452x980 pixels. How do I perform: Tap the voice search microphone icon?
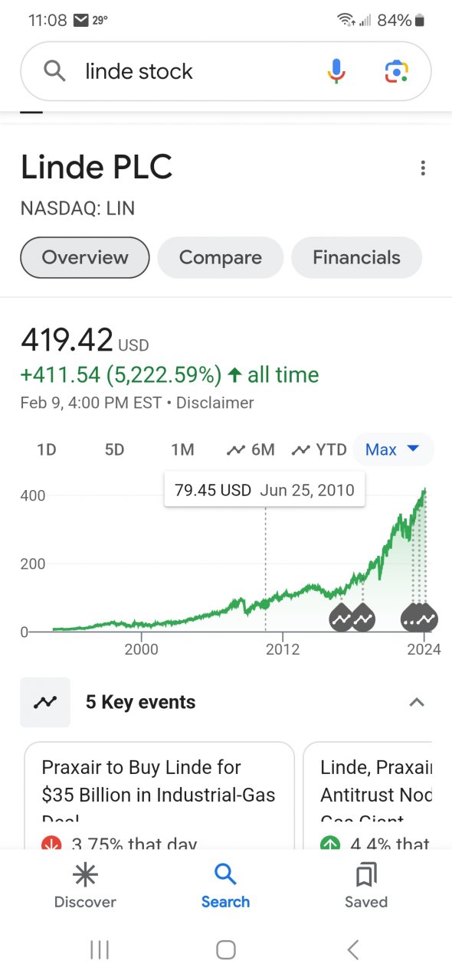click(336, 71)
